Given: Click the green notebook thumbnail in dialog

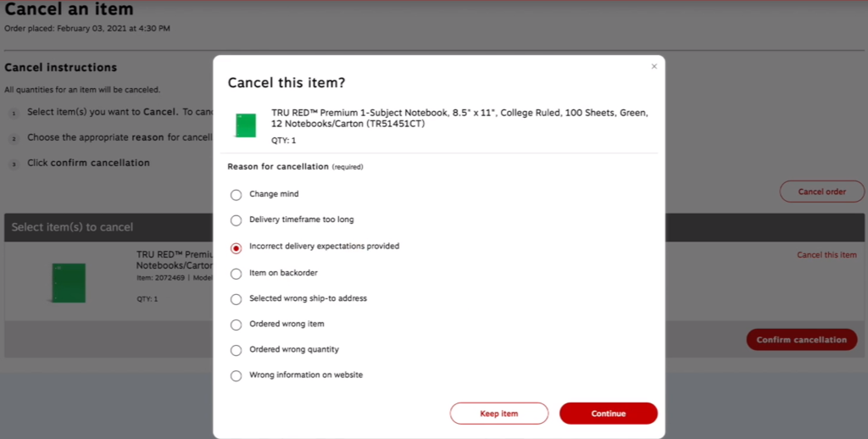Looking at the screenshot, I should (246, 125).
